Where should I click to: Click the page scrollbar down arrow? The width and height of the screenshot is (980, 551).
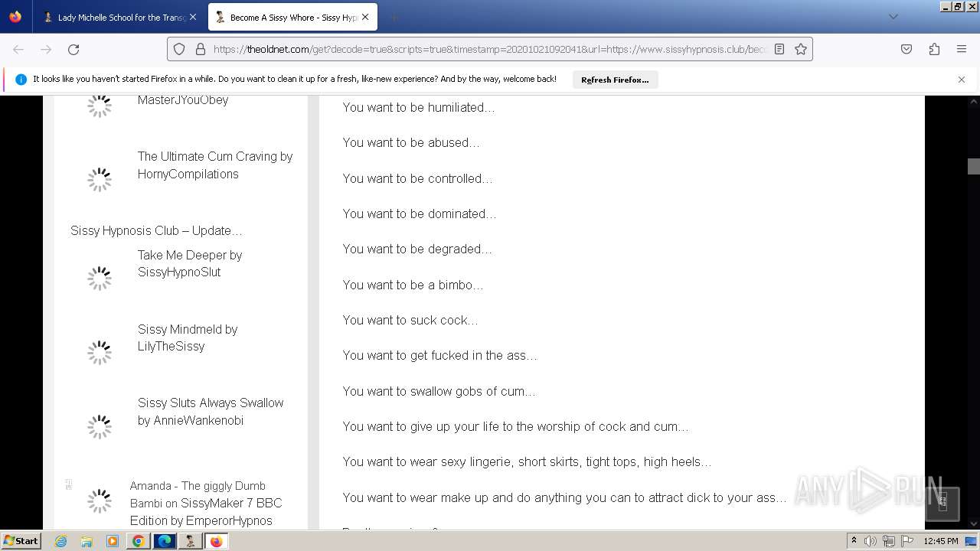pos(974,523)
